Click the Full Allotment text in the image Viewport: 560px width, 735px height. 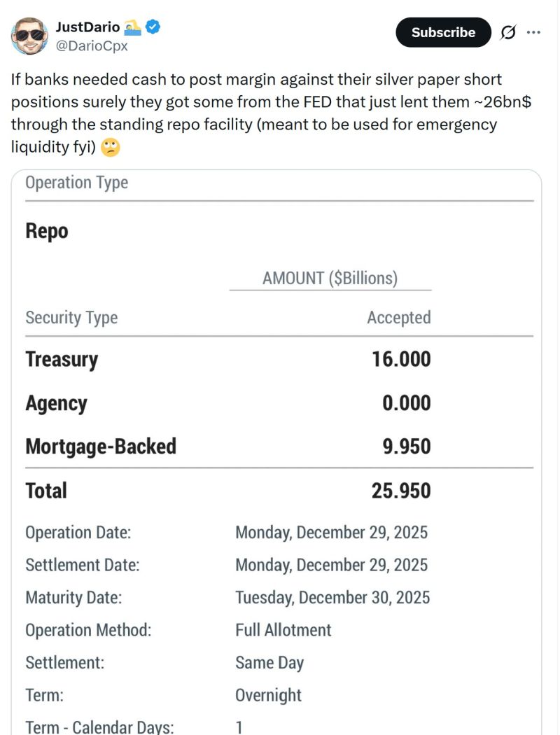(x=282, y=629)
